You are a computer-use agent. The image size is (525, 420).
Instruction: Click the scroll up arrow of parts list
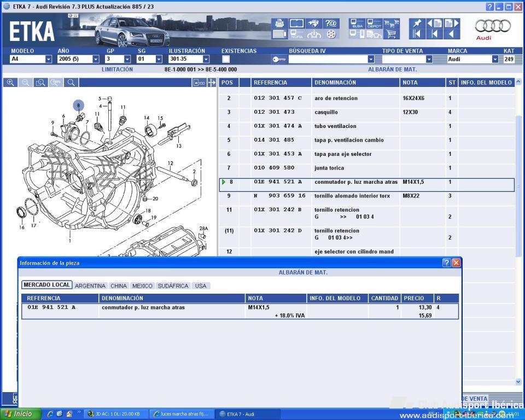(x=518, y=81)
